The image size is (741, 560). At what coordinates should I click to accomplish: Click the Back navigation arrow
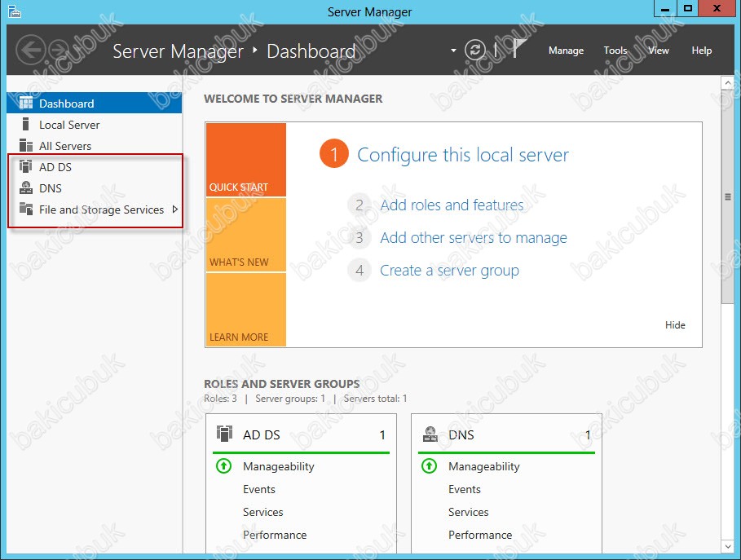point(31,50)
